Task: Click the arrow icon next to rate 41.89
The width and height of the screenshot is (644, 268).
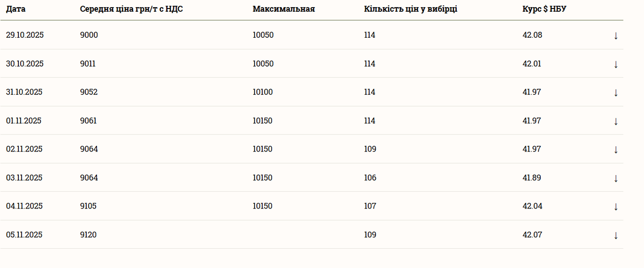Action: click(x=616, y=178)
